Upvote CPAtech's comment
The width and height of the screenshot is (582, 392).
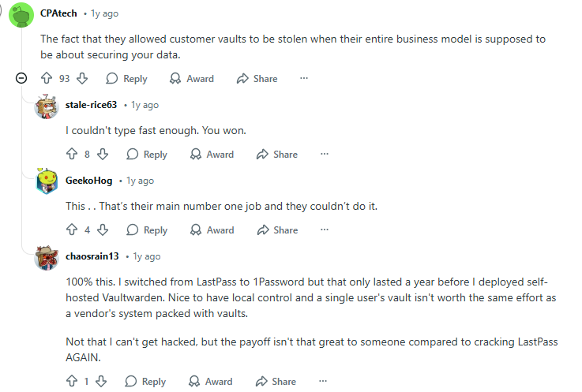coord(45,79)
